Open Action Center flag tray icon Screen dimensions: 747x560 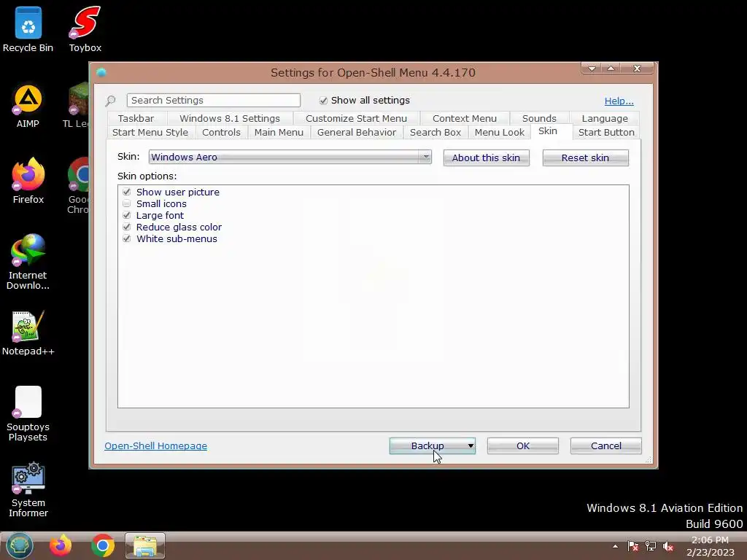coord(633,546)
